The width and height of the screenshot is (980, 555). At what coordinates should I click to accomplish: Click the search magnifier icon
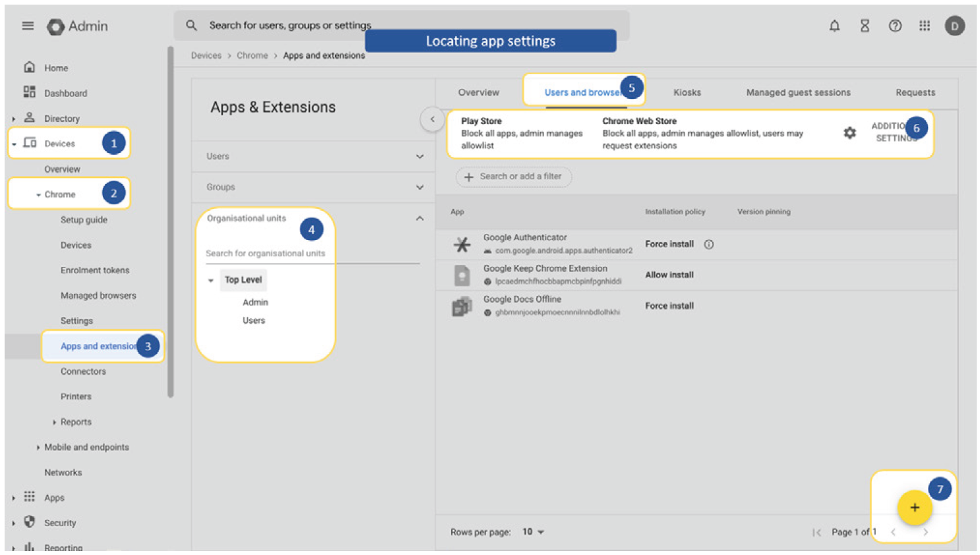(191, 25)
